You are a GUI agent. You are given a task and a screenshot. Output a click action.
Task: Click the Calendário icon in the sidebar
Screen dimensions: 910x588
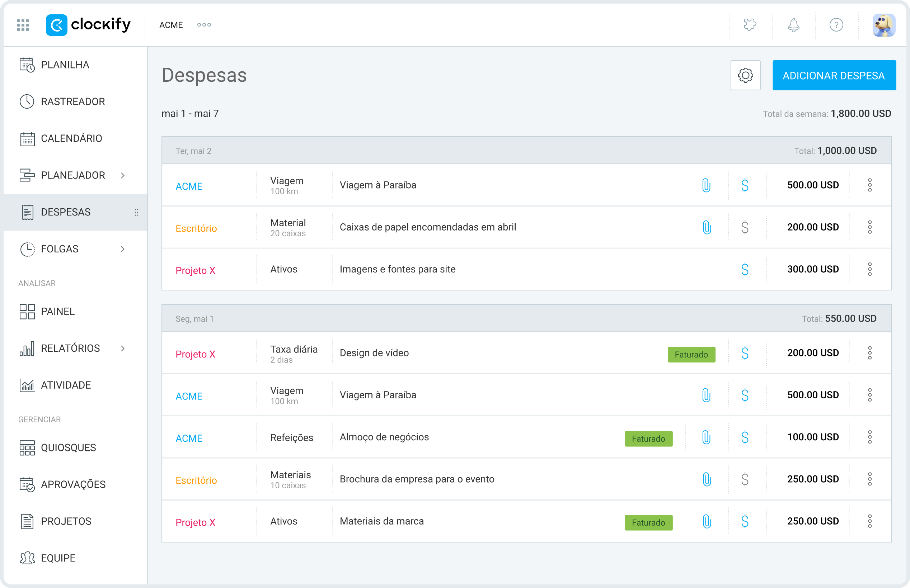click(27, 138)
